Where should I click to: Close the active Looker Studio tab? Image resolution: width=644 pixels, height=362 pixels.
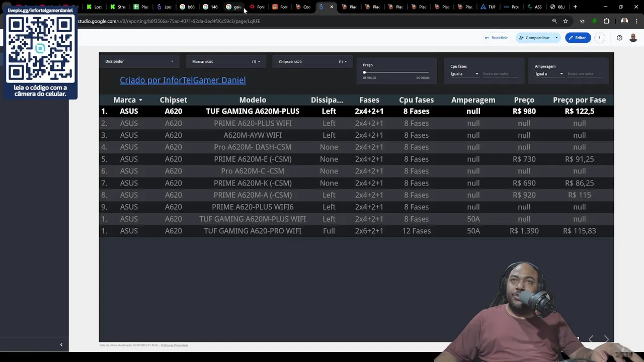[x=332, y=7]
